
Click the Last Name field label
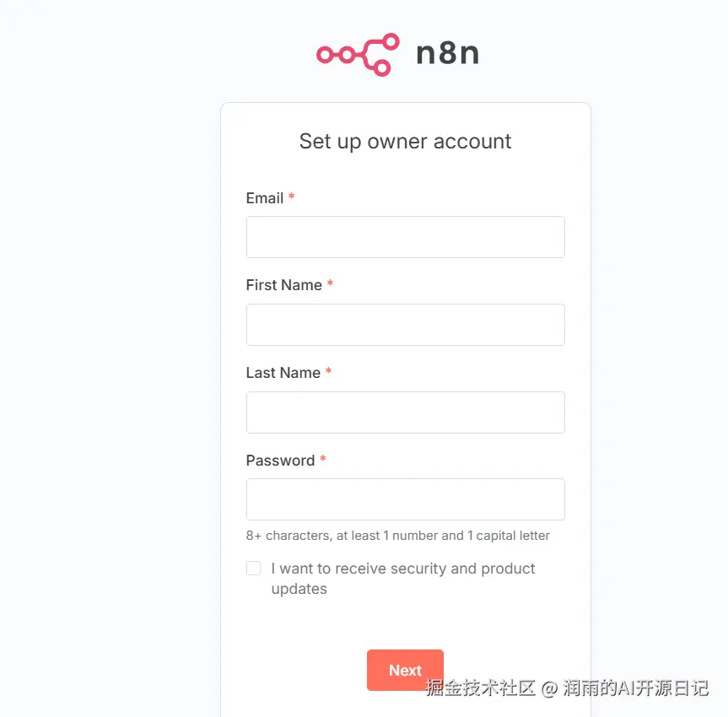283,373
